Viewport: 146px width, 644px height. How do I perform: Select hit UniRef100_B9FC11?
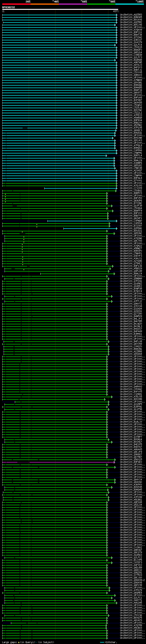coord(131,32)
